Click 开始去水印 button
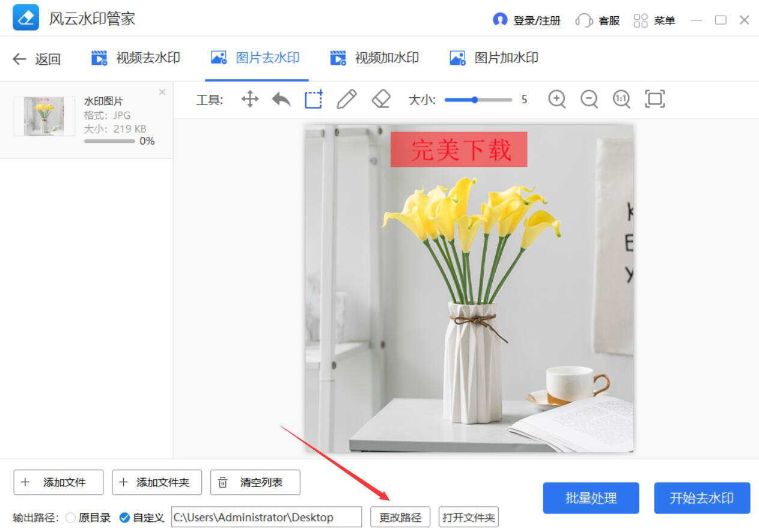 click(703, 498)
